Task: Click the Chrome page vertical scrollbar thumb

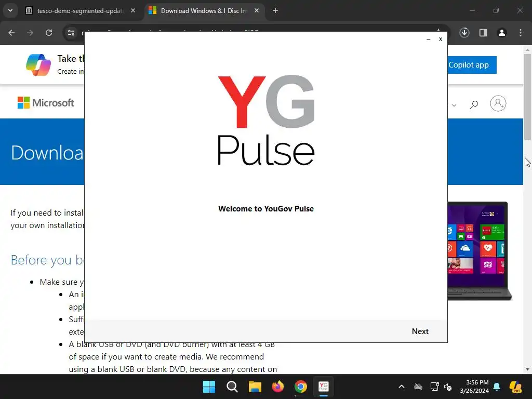Action: point(527,97)
